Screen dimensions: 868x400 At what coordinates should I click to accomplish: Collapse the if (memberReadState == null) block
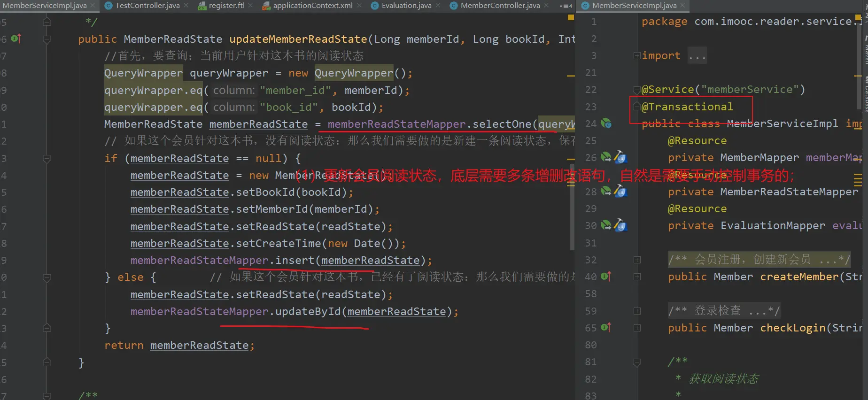[47, 158]
